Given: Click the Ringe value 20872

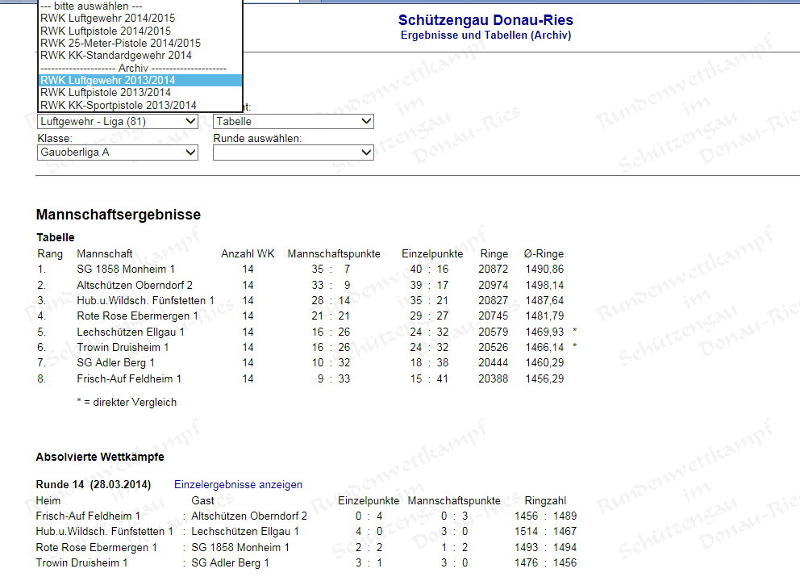Looking at the screenshot, I should (x=493, y=269).
